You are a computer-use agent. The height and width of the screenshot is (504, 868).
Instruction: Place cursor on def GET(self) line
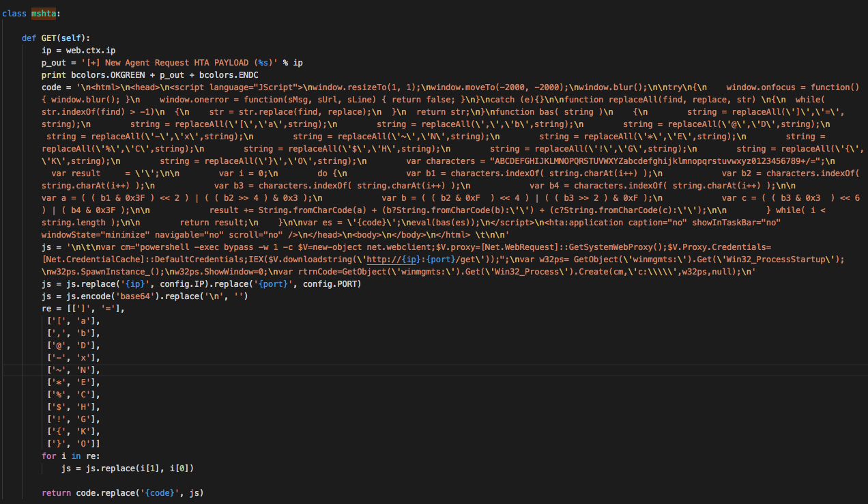coord(55,38)
